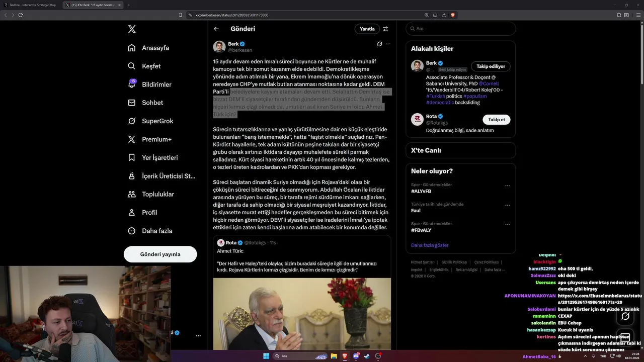This screenshot has height=362, width=644.
Task: Click Gönderi yayınla button
Action: 160,254
